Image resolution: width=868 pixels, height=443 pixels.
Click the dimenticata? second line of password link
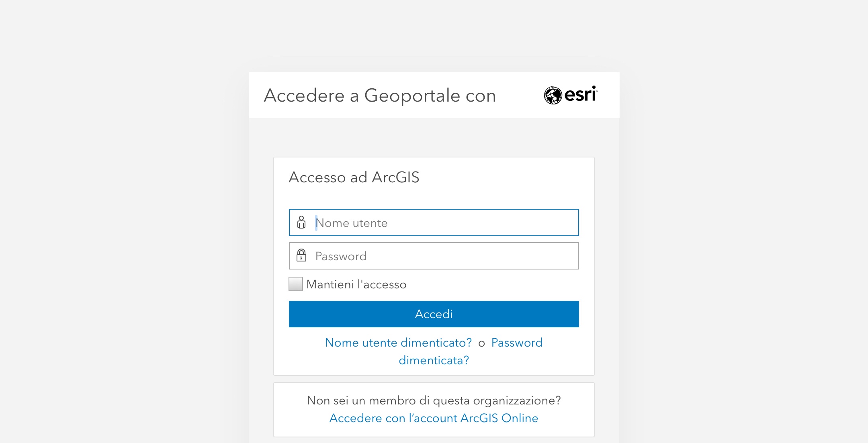point(434,360)
